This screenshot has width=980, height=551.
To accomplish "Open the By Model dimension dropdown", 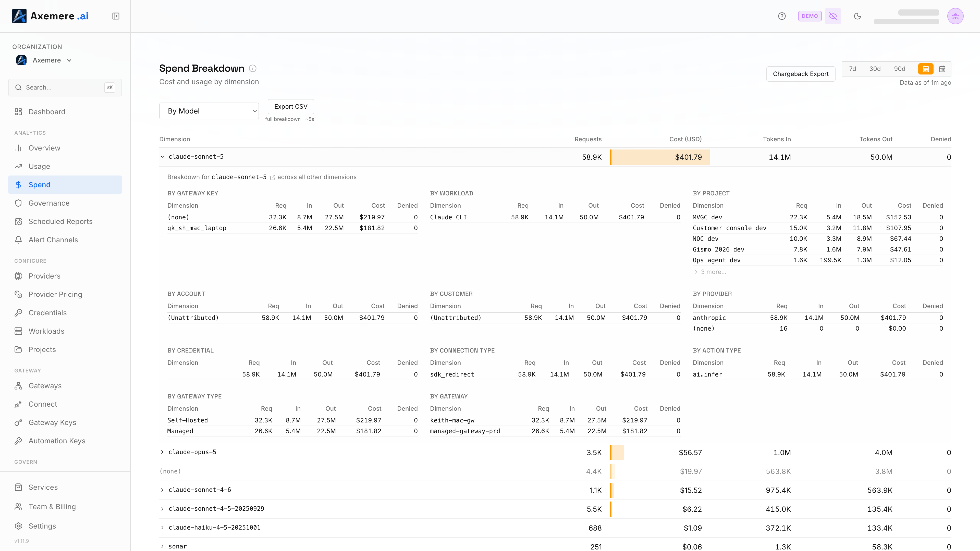I will tap(209, 111).
